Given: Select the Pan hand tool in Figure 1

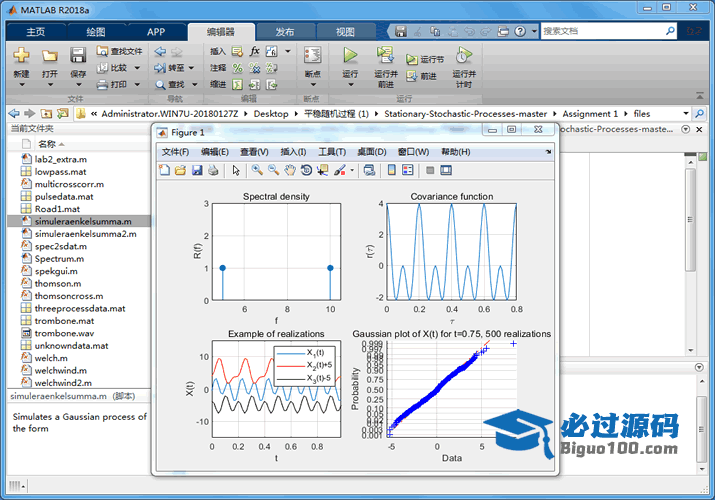Looking at the screenshot, I should click(x=290, y=170).
